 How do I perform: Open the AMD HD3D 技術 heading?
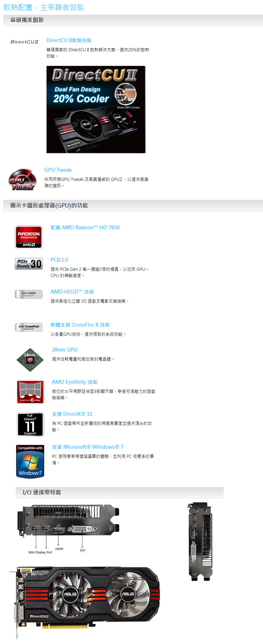click(72, 292)
